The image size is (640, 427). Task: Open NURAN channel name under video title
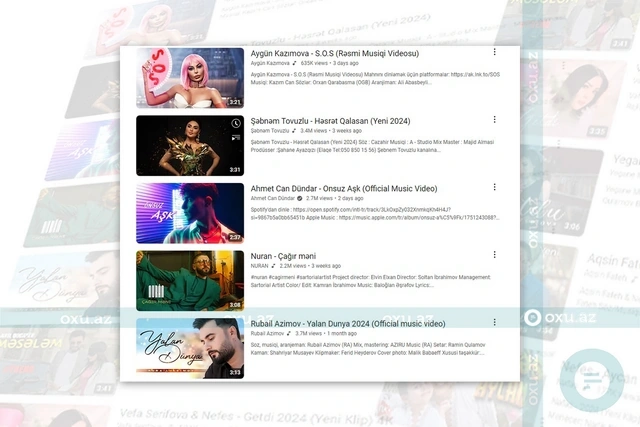[261, 266]
